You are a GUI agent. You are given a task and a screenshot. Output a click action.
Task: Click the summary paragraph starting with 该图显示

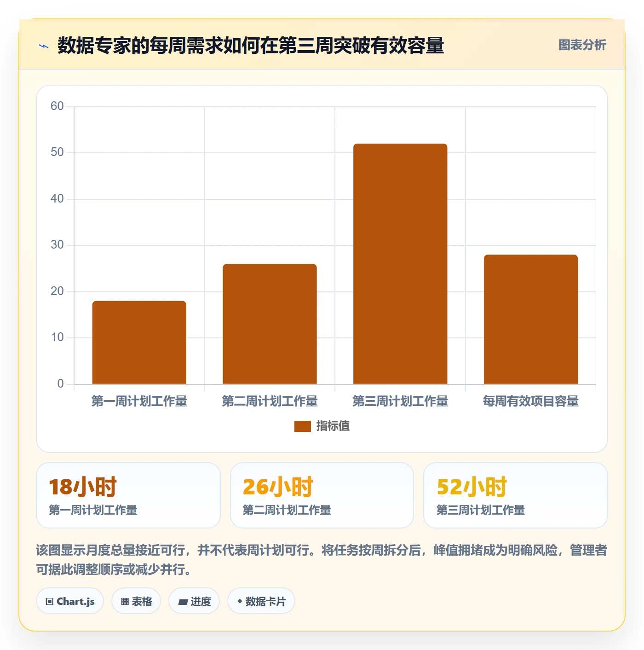pyautogui.click(x=322, y=560)
